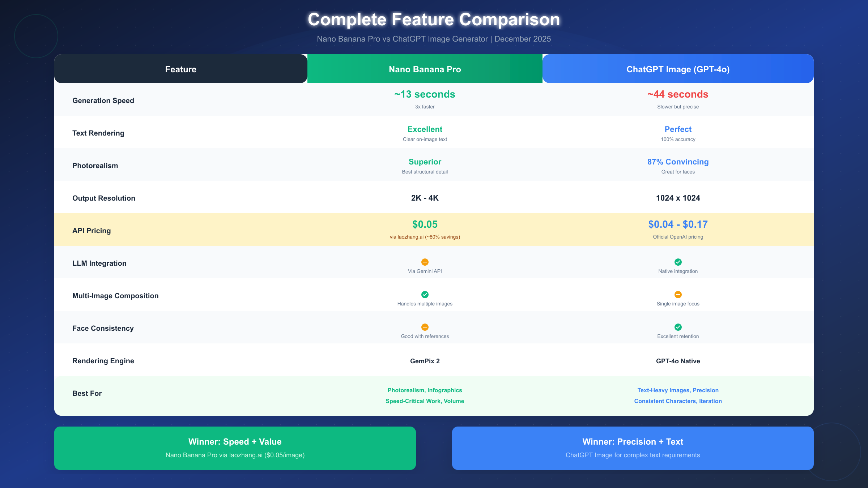The height and width of the screenshot is (488, 868).
Task: Open the laozhang.ai savings link
Action: (425, 237)
